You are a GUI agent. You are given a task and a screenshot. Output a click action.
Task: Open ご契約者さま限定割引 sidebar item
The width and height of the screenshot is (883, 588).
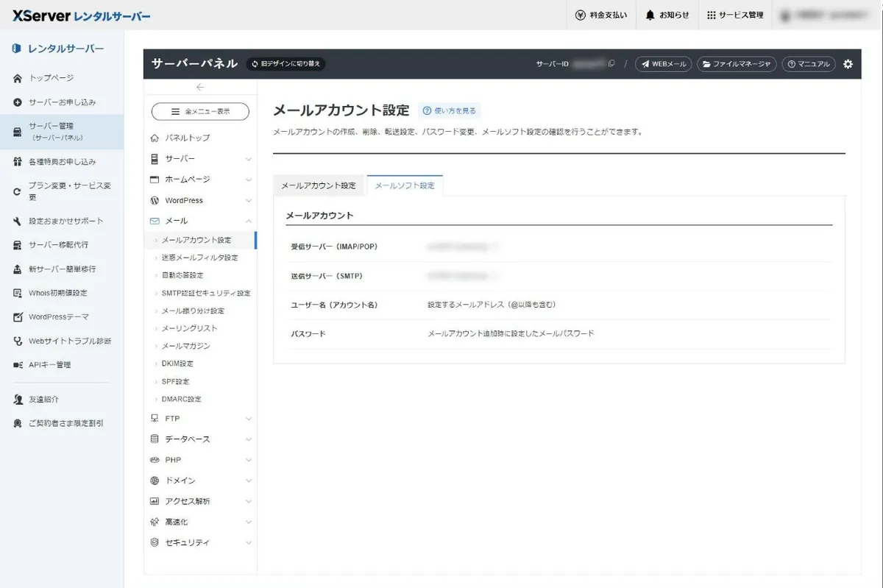click(x=65, y=424)
